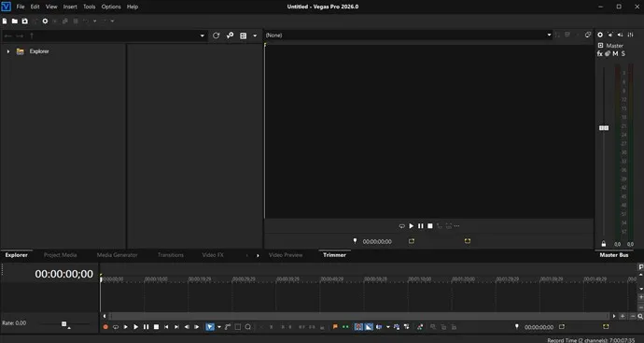
Task: Click the main timeline timecode display
Action: (x=64, y=274)
